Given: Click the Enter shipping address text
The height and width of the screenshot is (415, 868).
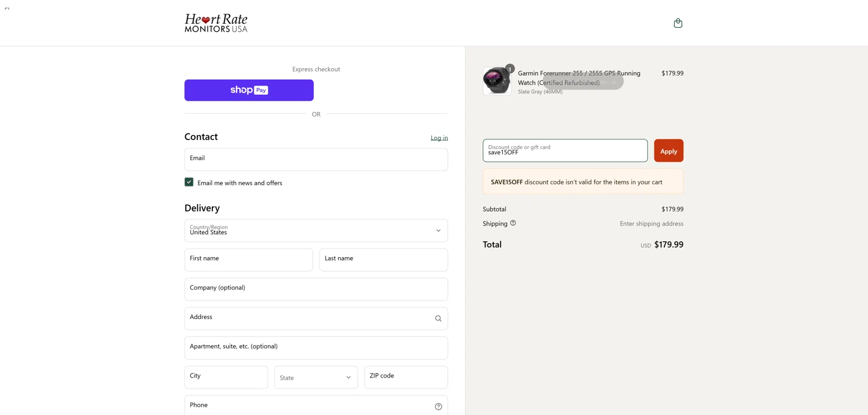Looking at the screenshot, I should coord(652,224).
